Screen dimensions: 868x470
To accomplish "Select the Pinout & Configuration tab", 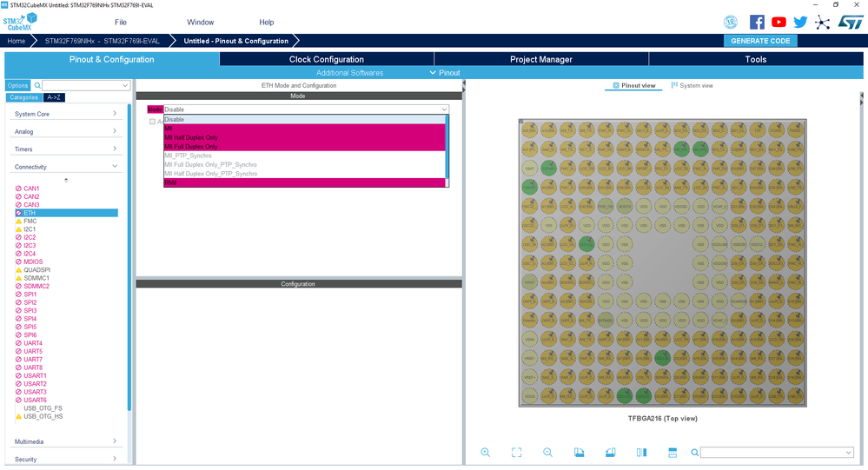I will click(112, 59).
